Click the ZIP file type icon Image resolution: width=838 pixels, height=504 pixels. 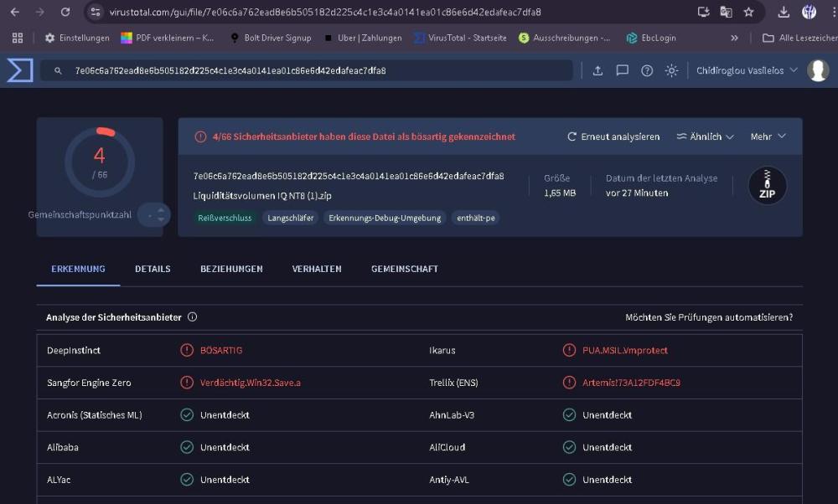[x=767, y=186]
